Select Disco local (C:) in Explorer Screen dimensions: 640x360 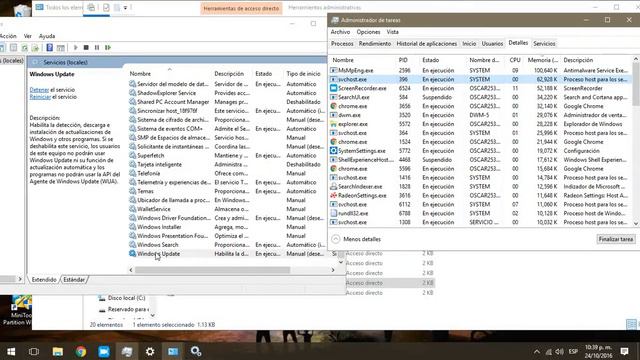pos(122,298)
